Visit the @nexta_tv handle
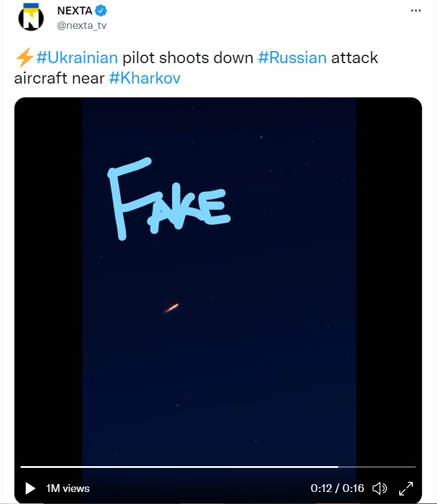Image resolution: width=437 pixels, height=504 pixels. (82, 25)
